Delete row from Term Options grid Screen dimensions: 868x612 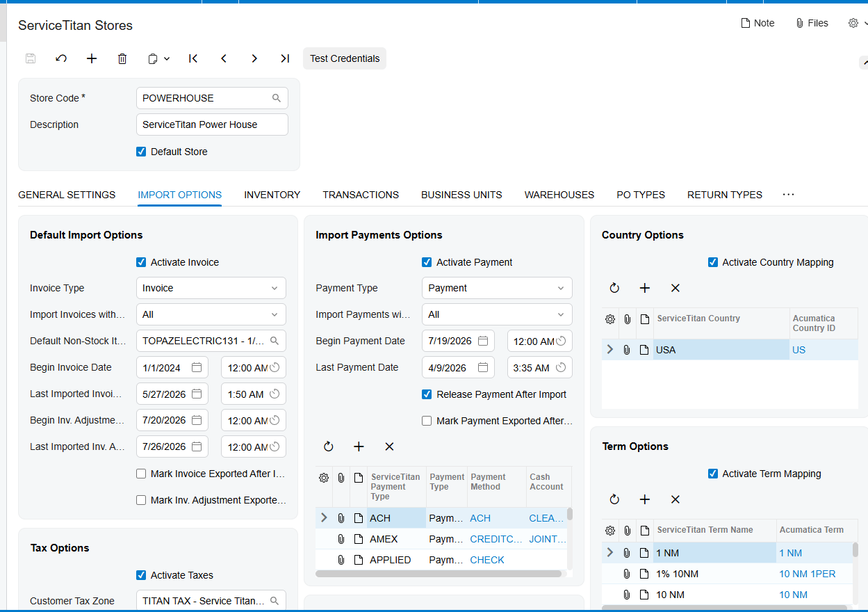tap(675, 499)
